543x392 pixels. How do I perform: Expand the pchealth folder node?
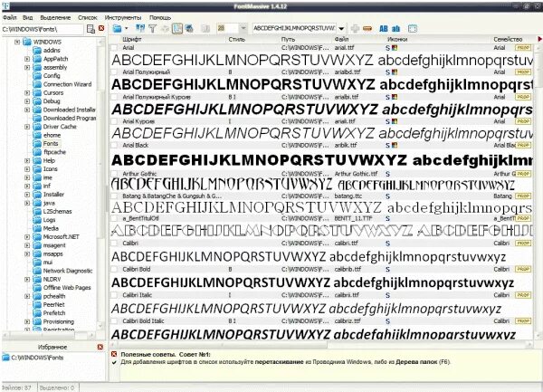pos(27,296)
